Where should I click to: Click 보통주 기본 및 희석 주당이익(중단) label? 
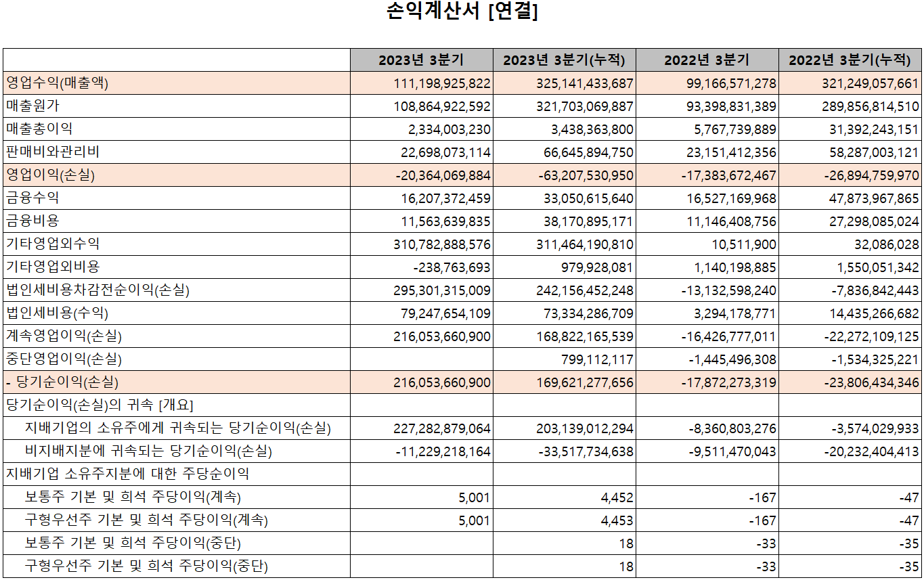[133, 543]
